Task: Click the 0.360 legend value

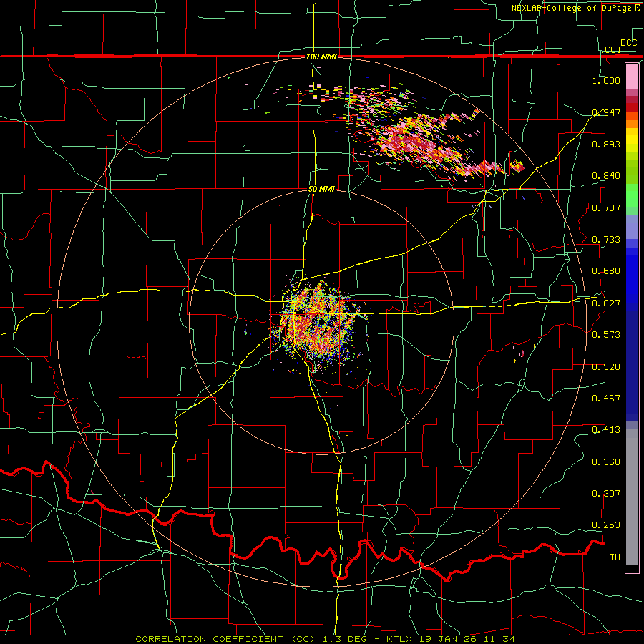Action: pos(606,462)
